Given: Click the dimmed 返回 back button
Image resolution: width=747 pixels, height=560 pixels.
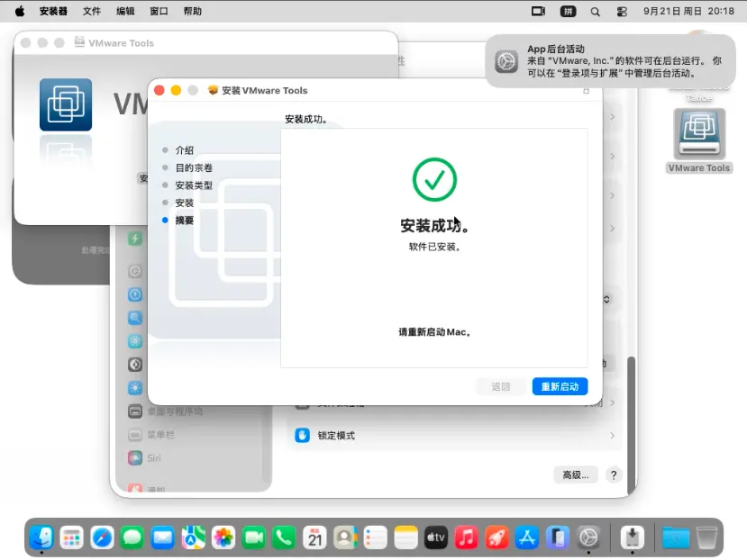Looking at the screenshot, I should click(500, 386).
